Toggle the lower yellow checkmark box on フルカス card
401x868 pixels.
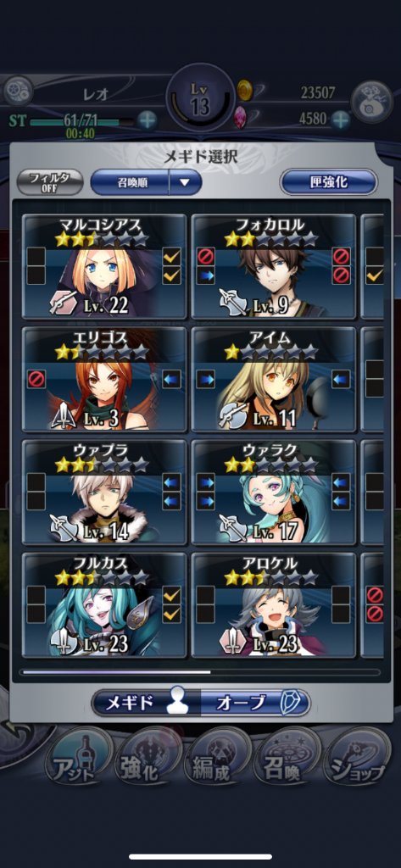pos(172,614)
